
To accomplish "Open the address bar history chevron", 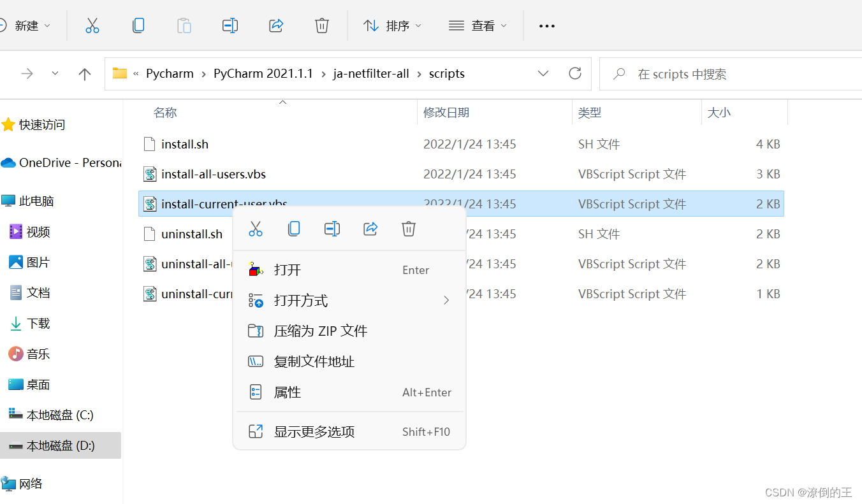I will 543,73.
